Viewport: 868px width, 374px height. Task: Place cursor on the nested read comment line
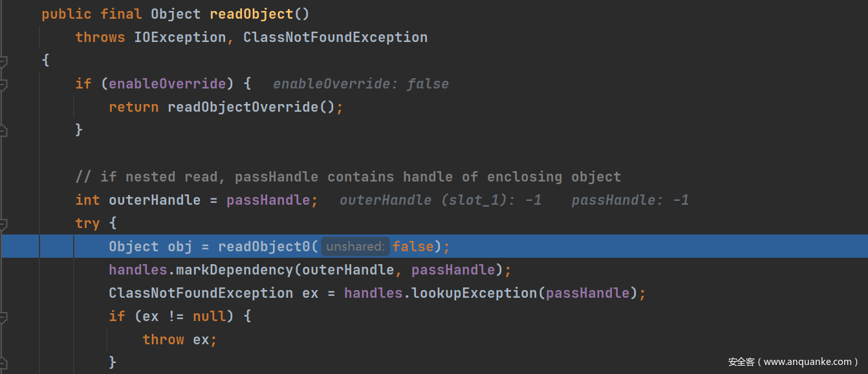point(348,177)
